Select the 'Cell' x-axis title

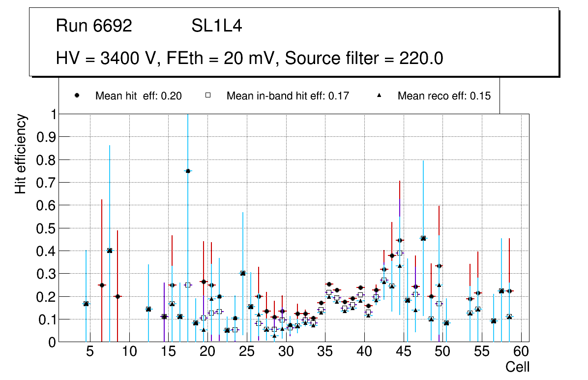[517, 367]
